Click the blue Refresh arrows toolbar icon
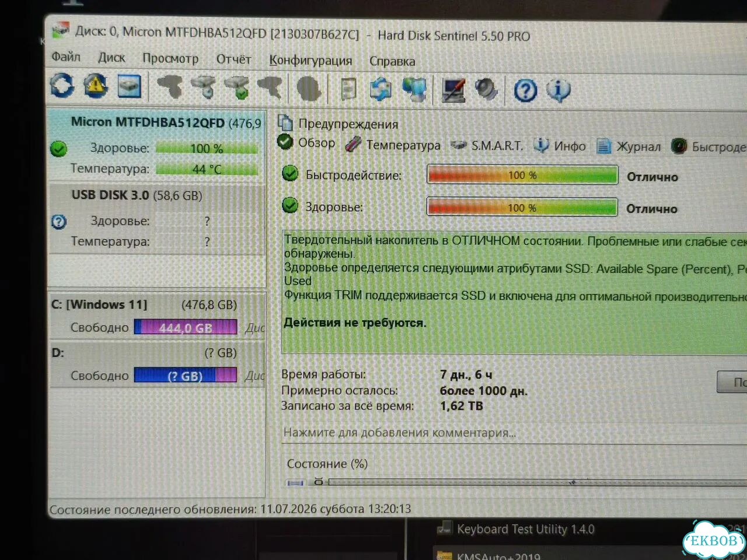747x560 pixels. point(62,86)
